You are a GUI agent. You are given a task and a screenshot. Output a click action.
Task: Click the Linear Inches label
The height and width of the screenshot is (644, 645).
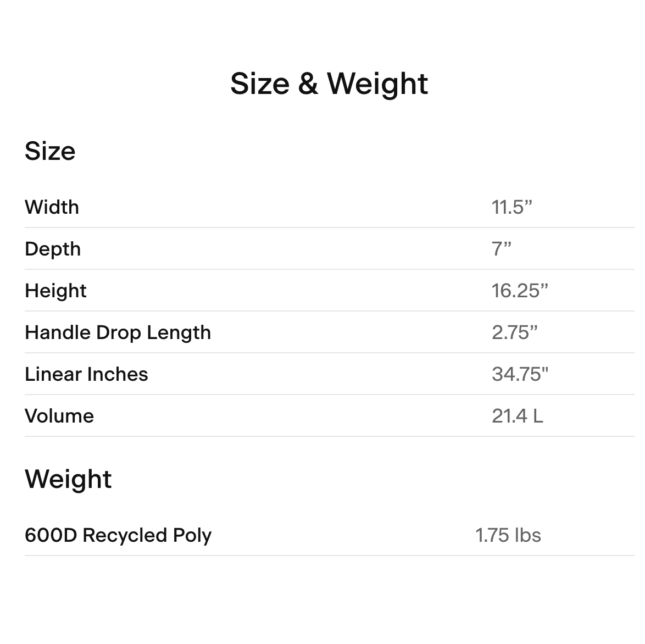86,374
